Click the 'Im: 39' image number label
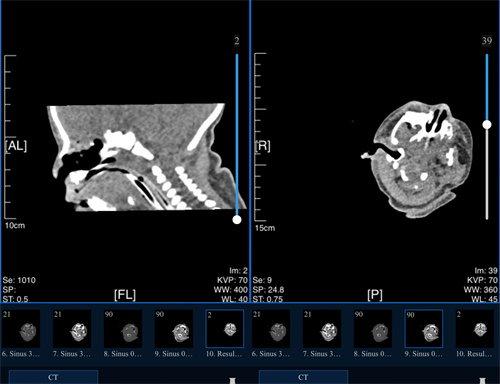 (486, 271)
